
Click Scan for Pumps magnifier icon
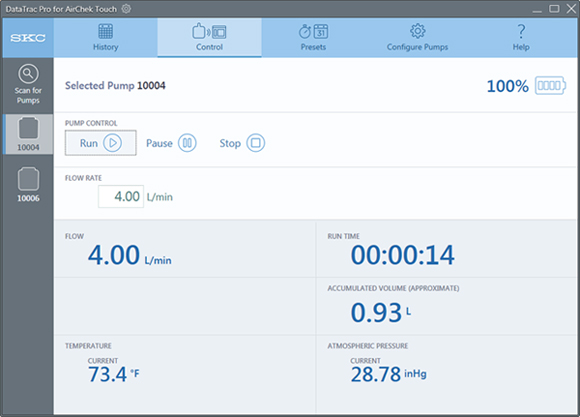coord(28,74)
